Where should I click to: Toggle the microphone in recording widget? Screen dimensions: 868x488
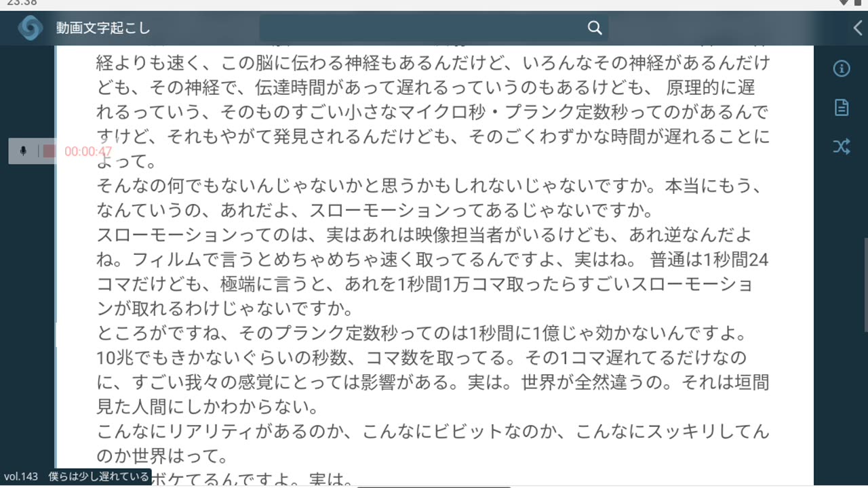(23, 151)
